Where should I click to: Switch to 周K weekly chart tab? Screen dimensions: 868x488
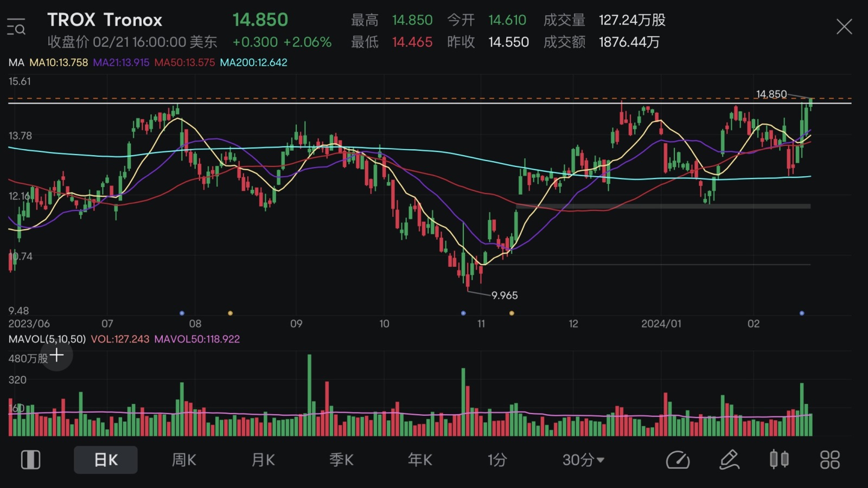(184, 460)
